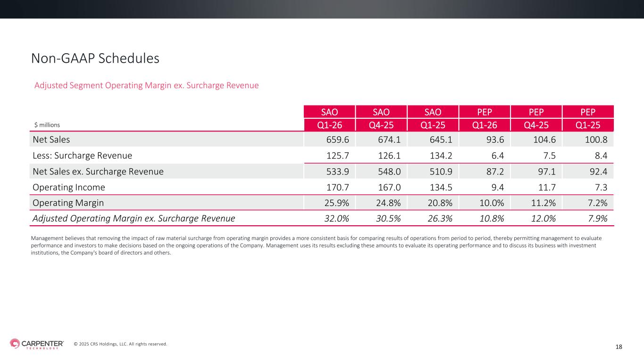Click the page number 18
644x362 pixels.
click(x=619, y=347)
